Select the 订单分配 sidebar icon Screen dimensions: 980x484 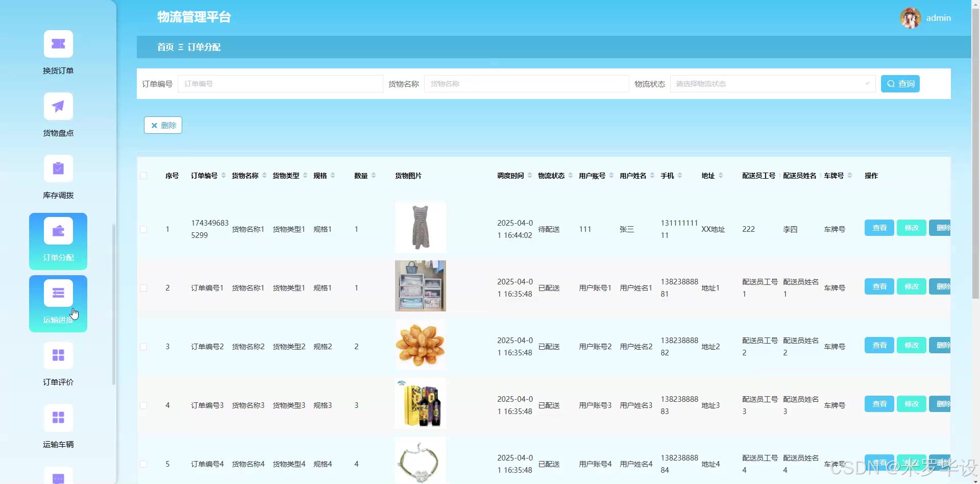point(58,231)
